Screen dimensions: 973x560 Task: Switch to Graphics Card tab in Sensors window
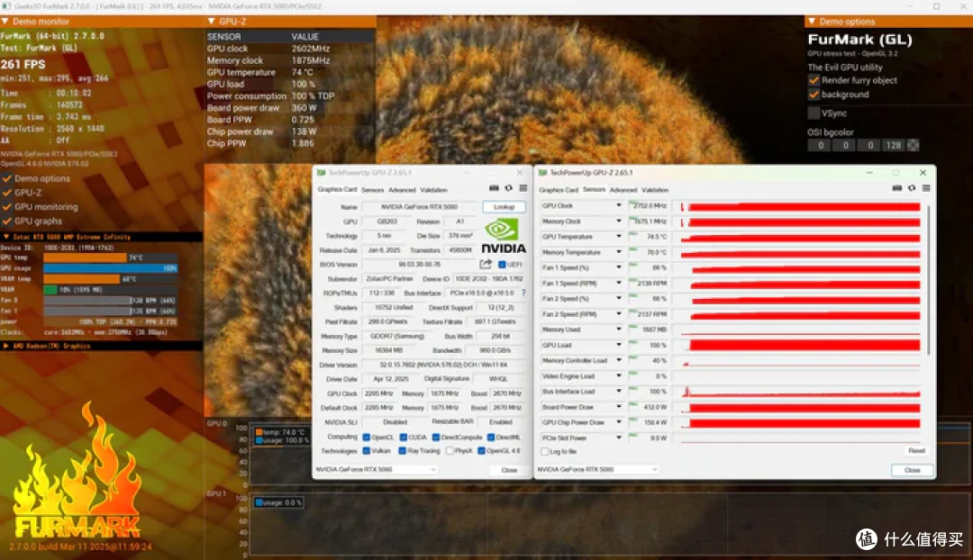tap(559, 190)
